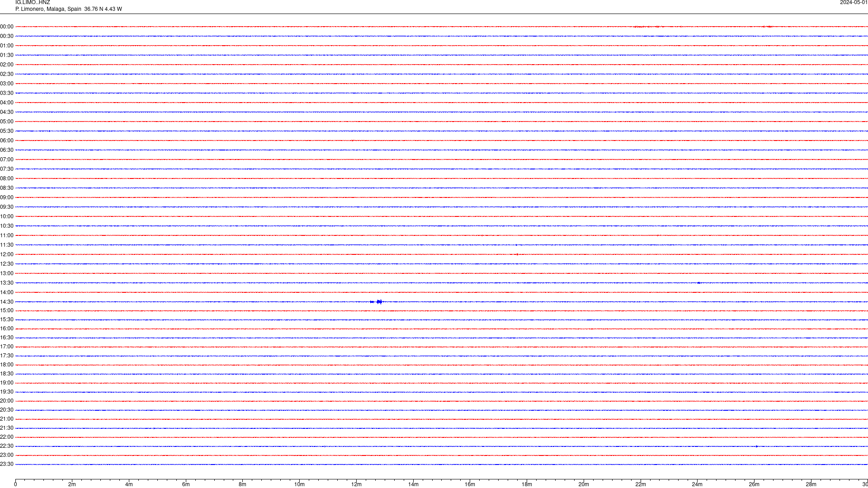Select the 14:00 time label

click(x=7, y=292)
